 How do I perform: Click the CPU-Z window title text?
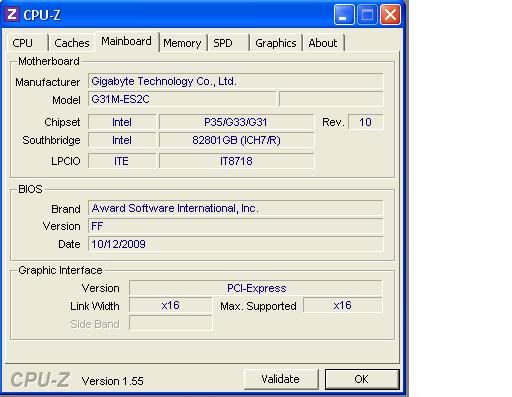point(42,15)
